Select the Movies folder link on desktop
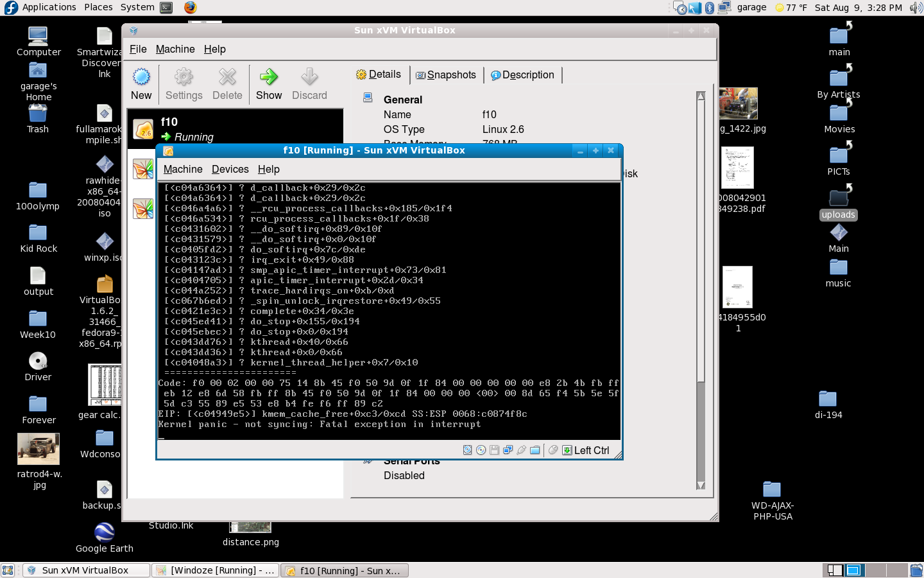 (839, 117)
